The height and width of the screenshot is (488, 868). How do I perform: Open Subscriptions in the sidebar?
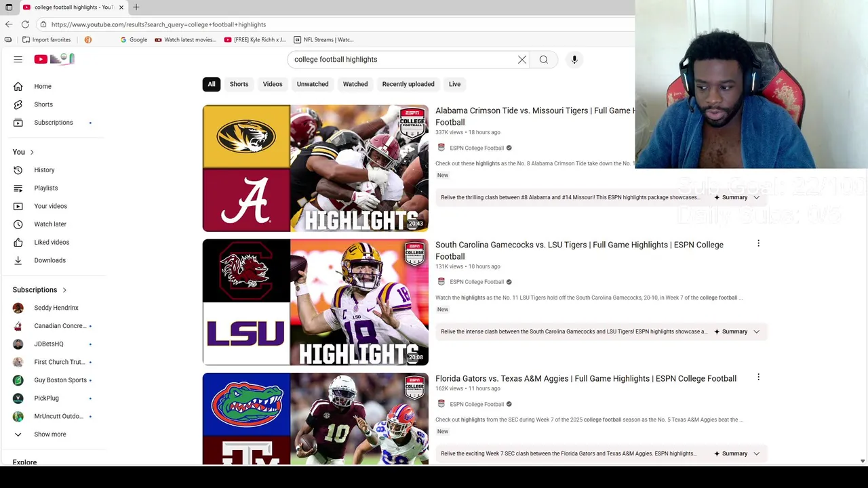54,123
